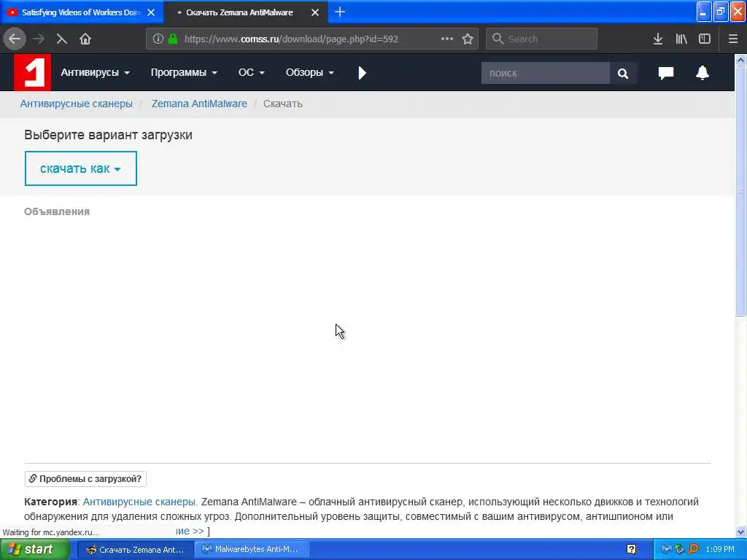The width and height of the screenshot is (747, 560).
Task: Expand the Обзоры menu
Action: coord(309,72)
